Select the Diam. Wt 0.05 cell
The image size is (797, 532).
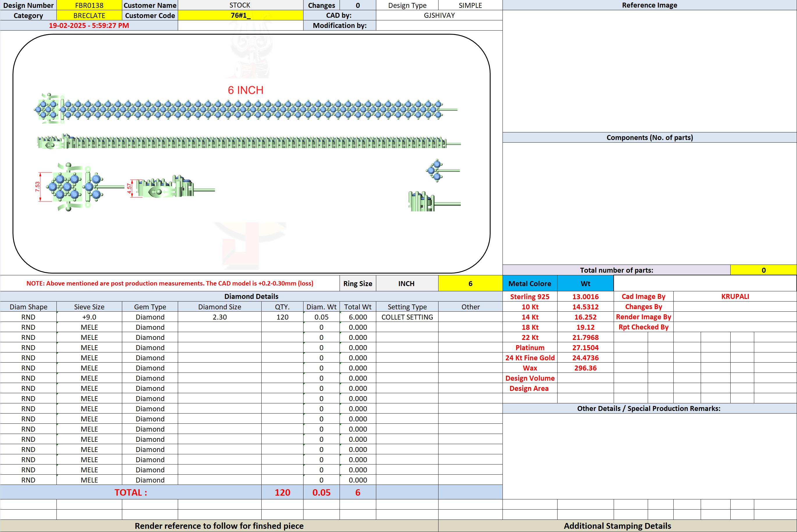321,317
